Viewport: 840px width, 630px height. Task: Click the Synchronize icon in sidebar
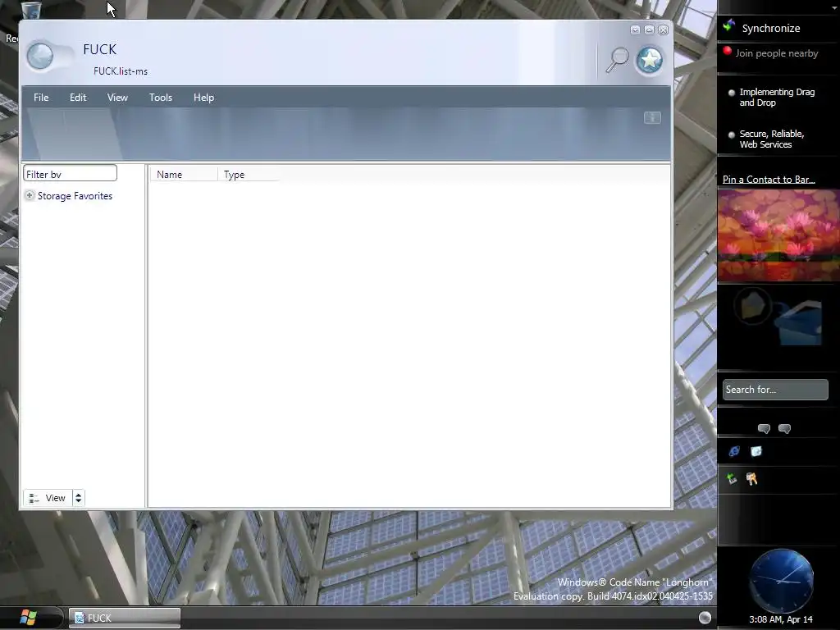pos(728,25)
